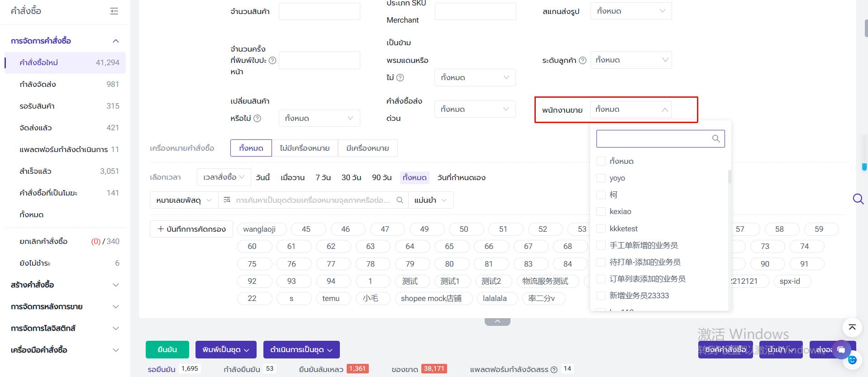Click the salesperson dropdown list scrollbar
The height and width of the screenshot is (377, 868).
[729, 177]
